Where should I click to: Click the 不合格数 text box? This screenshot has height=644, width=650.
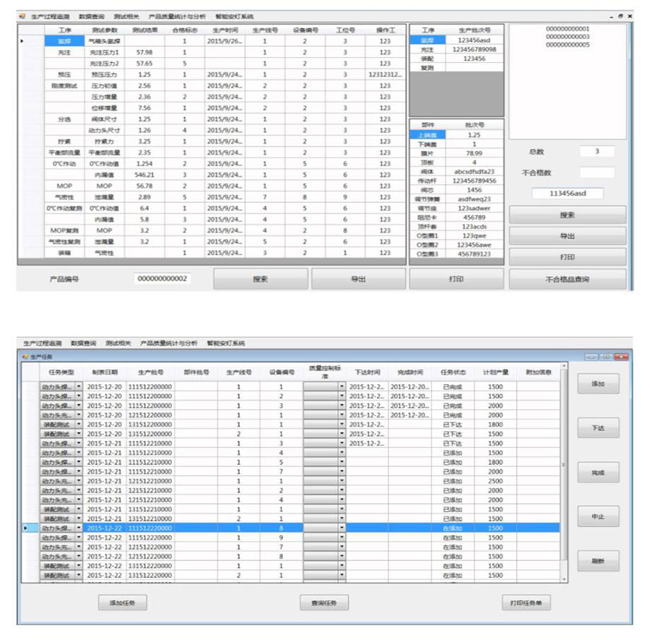(597, 173)
